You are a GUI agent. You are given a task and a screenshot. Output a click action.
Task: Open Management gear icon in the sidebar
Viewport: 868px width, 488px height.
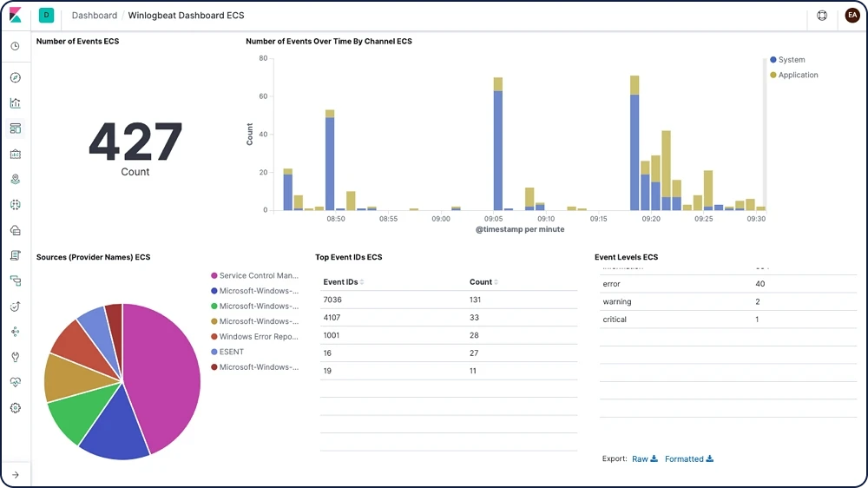(x=16, y=408)
